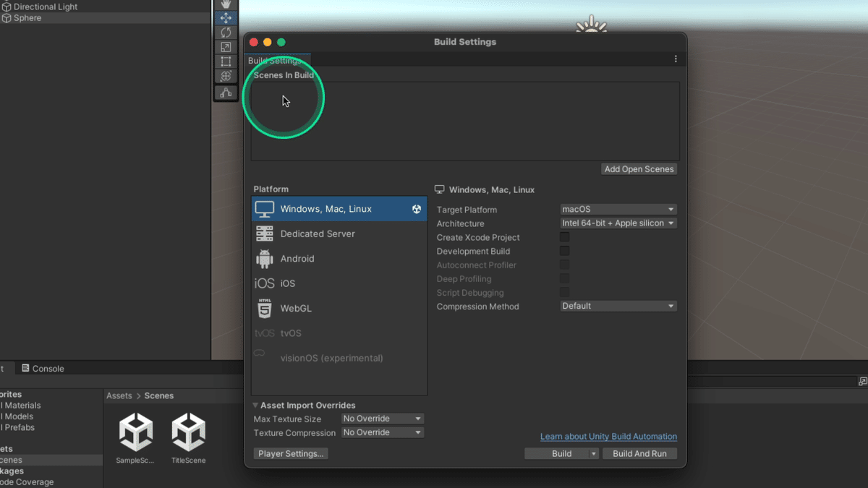Open Build Settings window kebab menu

[x=676, y=59]
